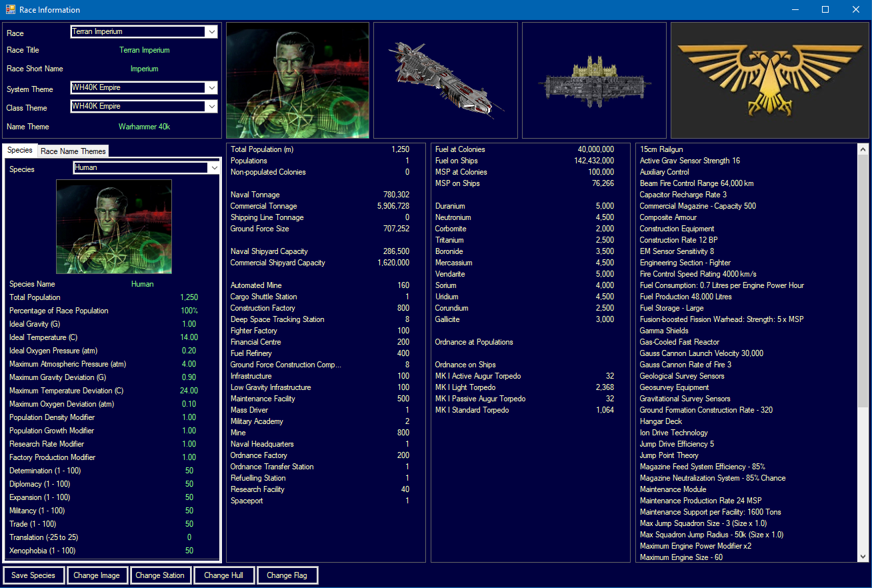Open the System Theme dropdown
The image size is (872, 588).
coord(144,88)
